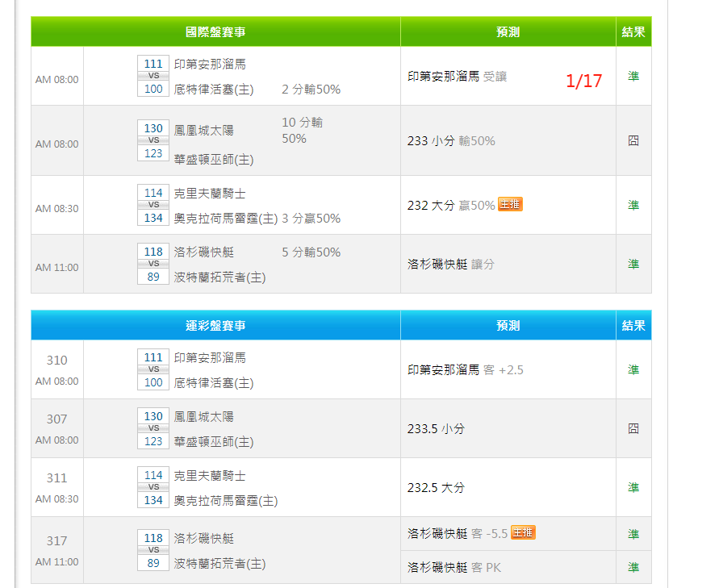Click the 準 result for 洛杉磯快艇 讓分
This screenshot has width=719, height=588.
[x=633, y=264]
